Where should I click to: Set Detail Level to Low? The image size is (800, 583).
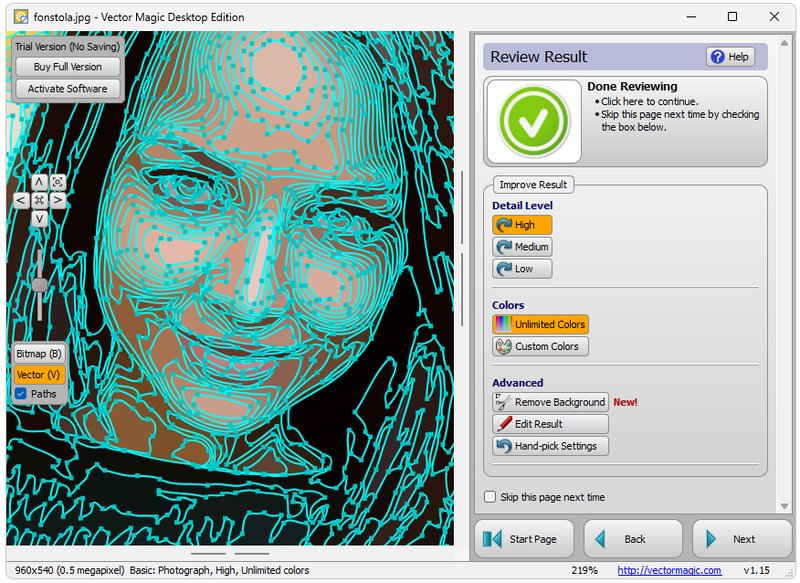pos(522,269)
